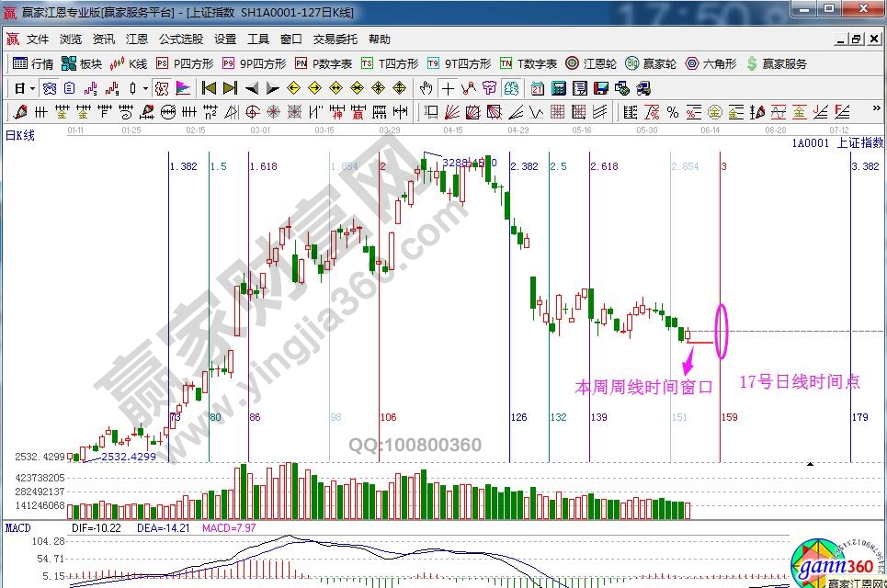Image resolution: width=887 pixels, height=588 pixels.
Task: Expand the candlestick style dropdown arrow
Action: (146, 88)
